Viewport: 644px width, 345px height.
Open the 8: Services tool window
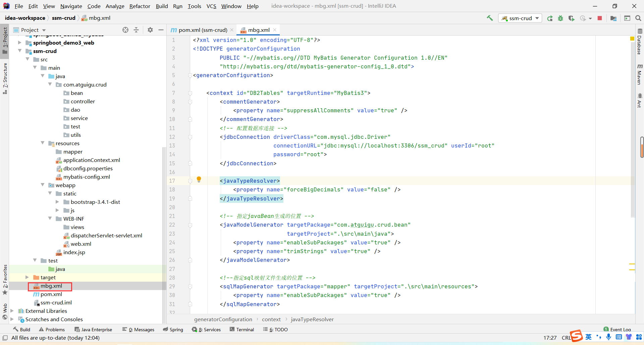206,330
